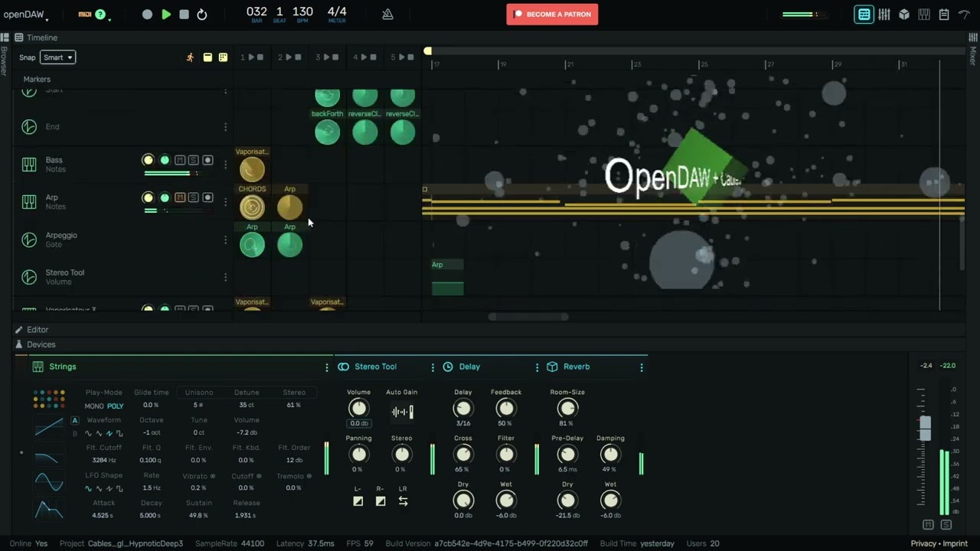Open the Mixer view icon in header
The width and height of the screenshot is (980, 551).
[884, 15]
